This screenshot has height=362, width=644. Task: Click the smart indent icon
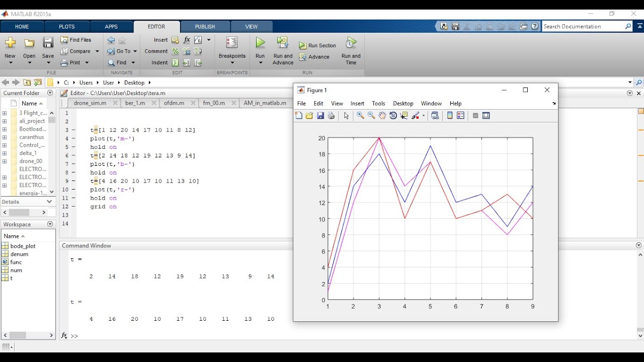(x=175, y=63)
